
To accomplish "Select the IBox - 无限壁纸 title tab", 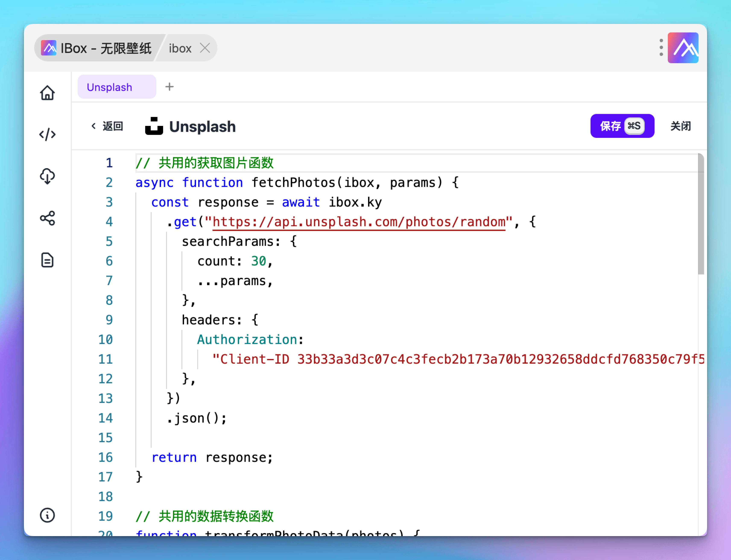I will (x=97, y=48).
